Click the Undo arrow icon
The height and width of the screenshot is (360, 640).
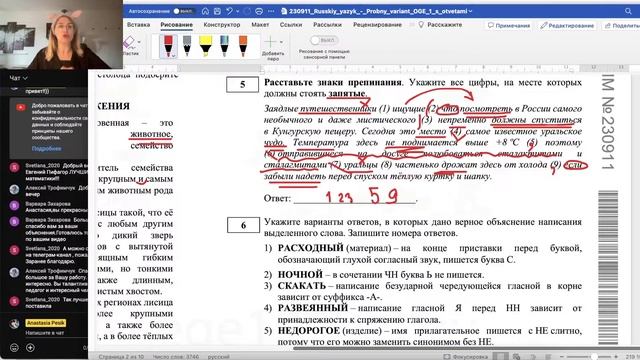coord(229,11)
